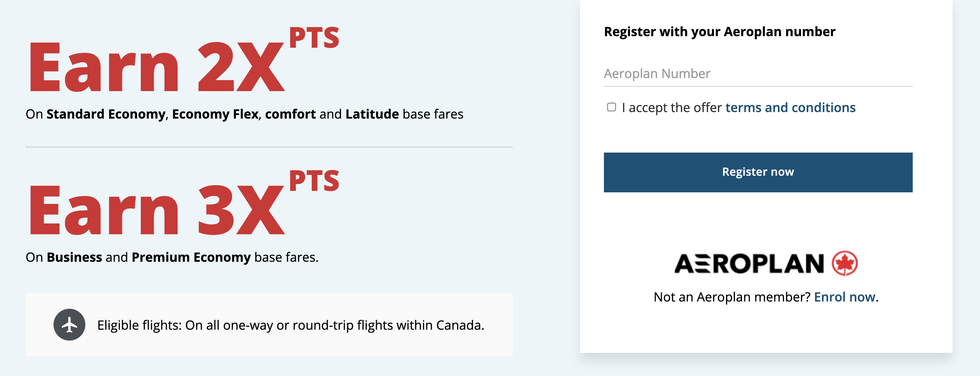Click the PTS superscript next to 3X
Viewport: 980px width, 376px height.
(x=314, y=181)
